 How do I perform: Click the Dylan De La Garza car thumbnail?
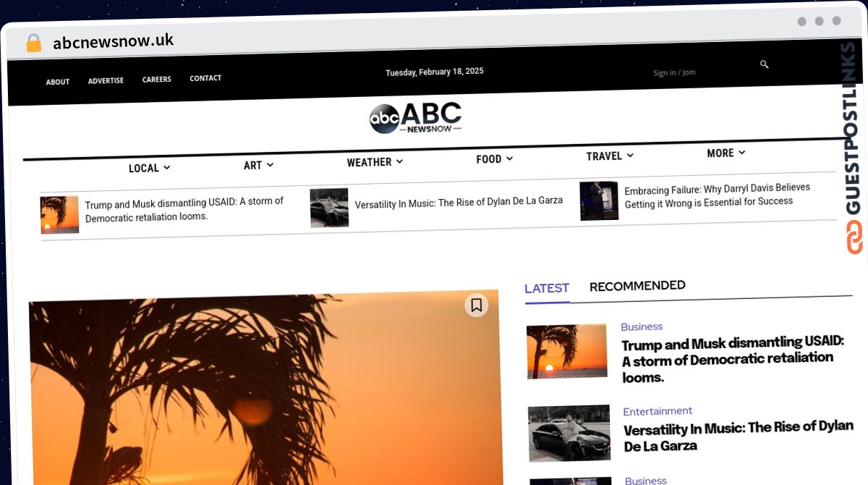[x=569, y=433]
